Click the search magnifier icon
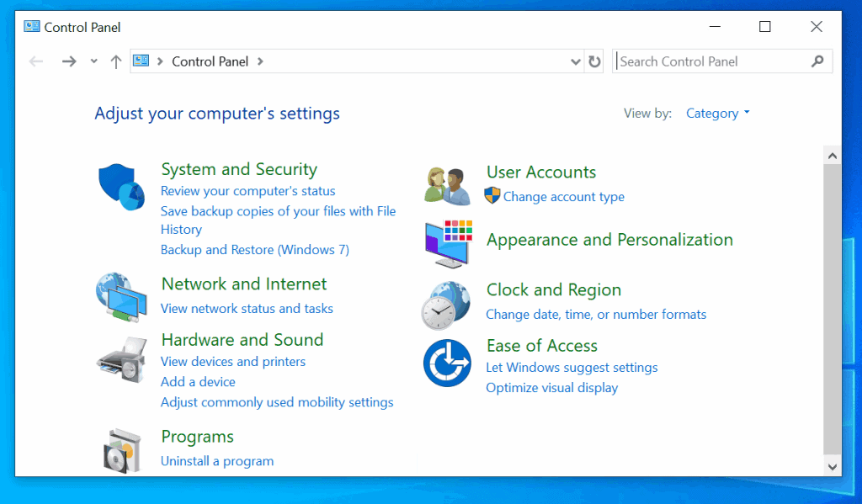 [x=817, y=61]
